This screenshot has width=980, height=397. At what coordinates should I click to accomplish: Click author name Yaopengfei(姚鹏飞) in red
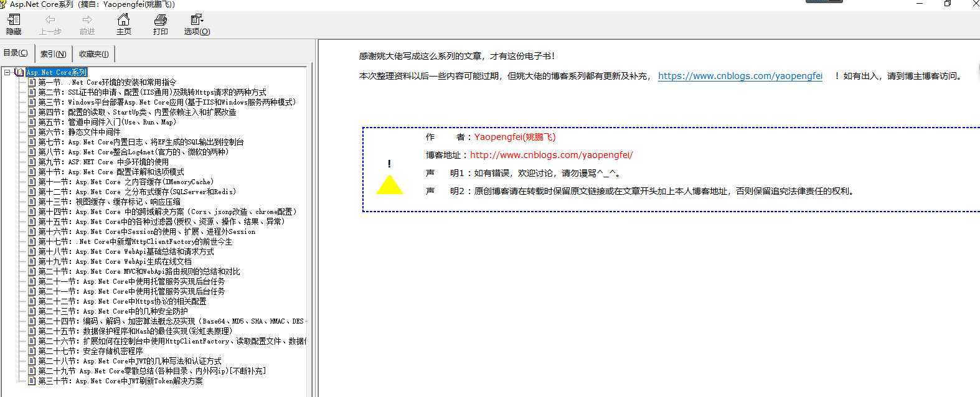[x=515, y=137]
